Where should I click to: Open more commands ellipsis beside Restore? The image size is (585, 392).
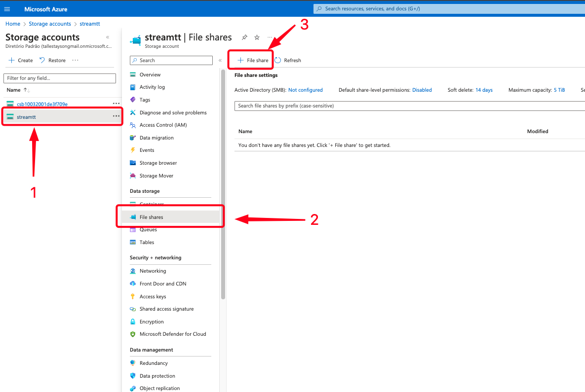point(75,60)
